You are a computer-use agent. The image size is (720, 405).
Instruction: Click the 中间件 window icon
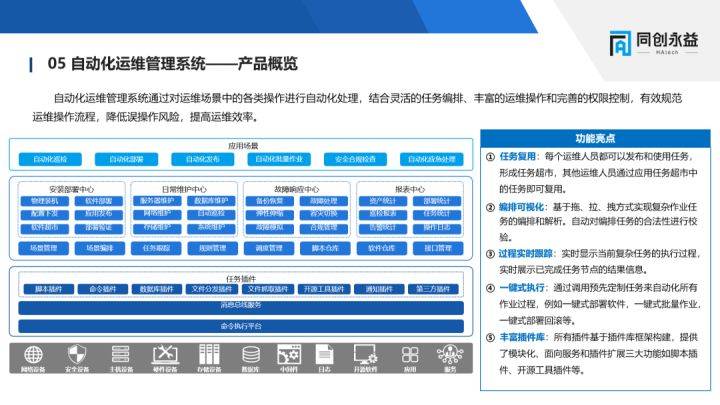click(289, 355)
